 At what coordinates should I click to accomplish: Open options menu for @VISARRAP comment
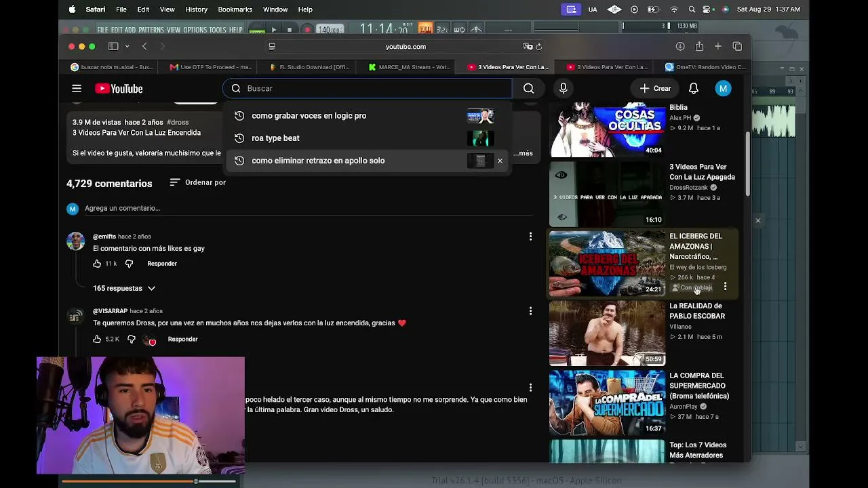[530, 310]
